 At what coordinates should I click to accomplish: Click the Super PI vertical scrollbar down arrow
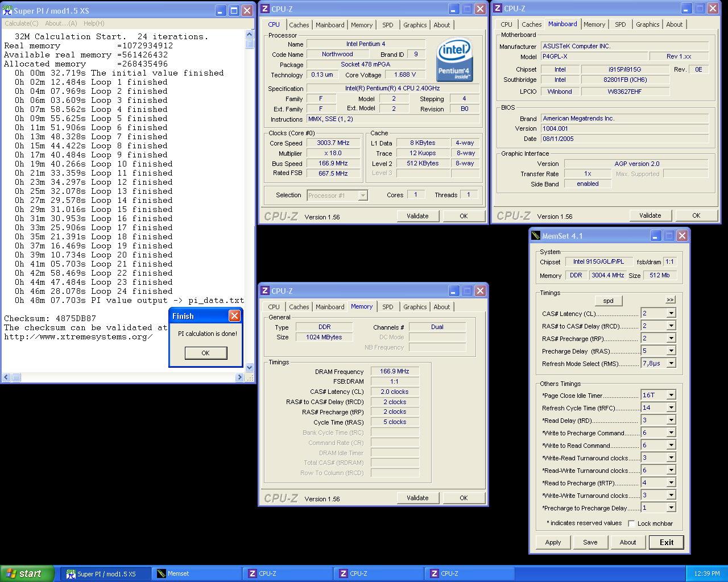tap(250, 368)
